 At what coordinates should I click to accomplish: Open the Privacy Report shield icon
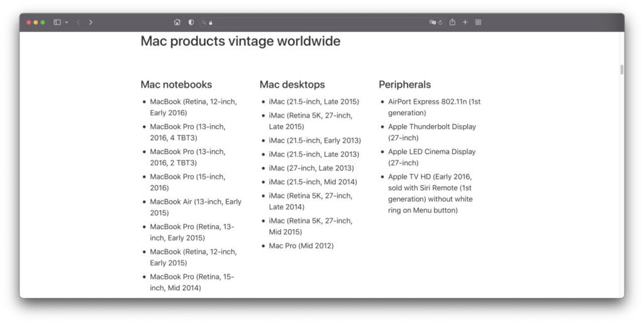[x=191, y=22]
